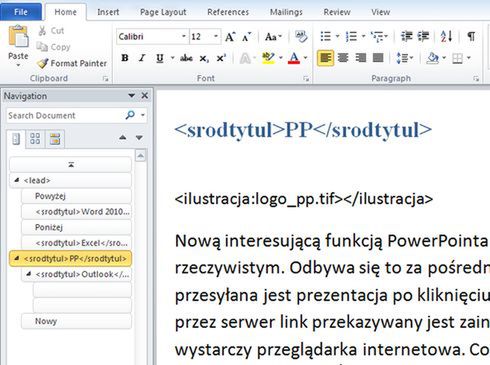The height and width of the screenshot is (365, 490).
Task: Start a numbered list
Action: click(x=351, y=36)
